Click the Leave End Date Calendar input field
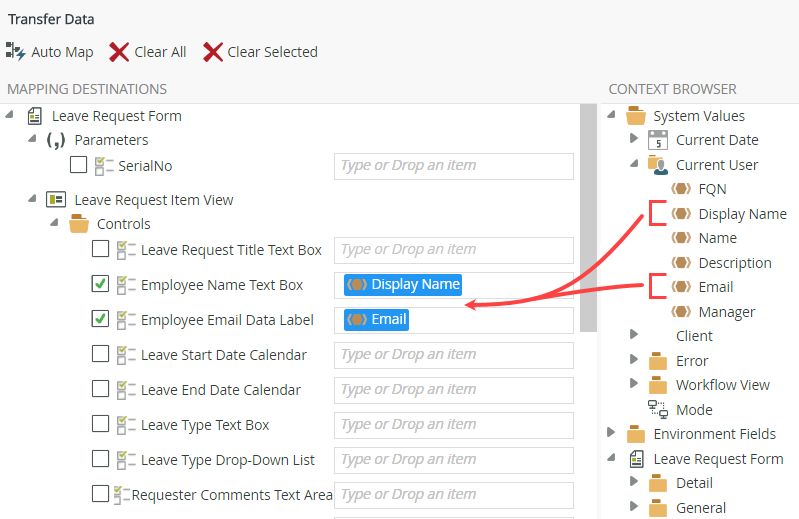 pos(454,390)
